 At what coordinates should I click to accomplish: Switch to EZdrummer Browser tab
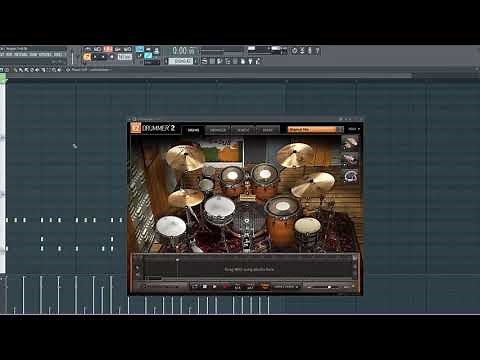218,130
